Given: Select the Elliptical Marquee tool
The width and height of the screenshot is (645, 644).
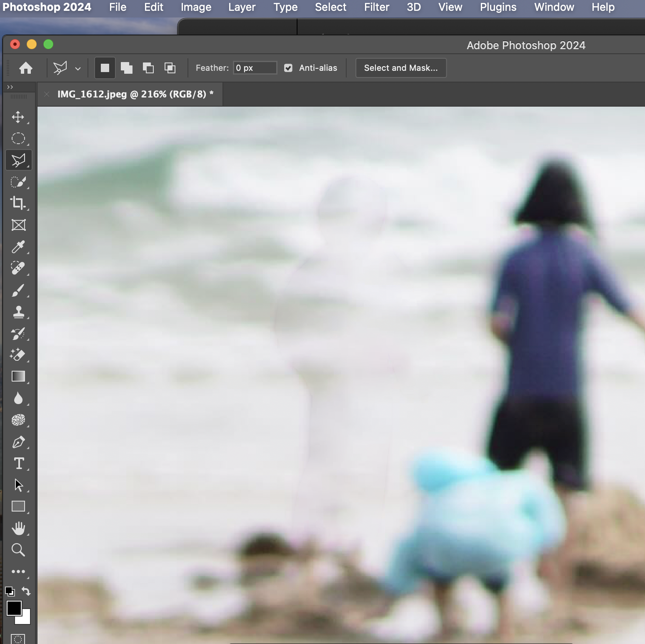Looking at the screenshot, I should (x=18, y=138).
